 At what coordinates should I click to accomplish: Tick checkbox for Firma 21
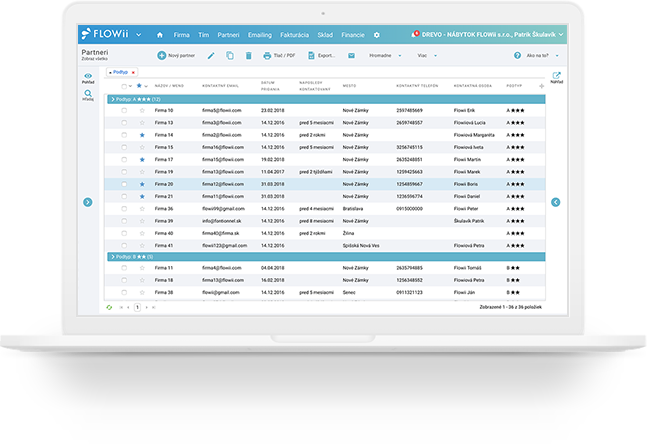(124, 196)
